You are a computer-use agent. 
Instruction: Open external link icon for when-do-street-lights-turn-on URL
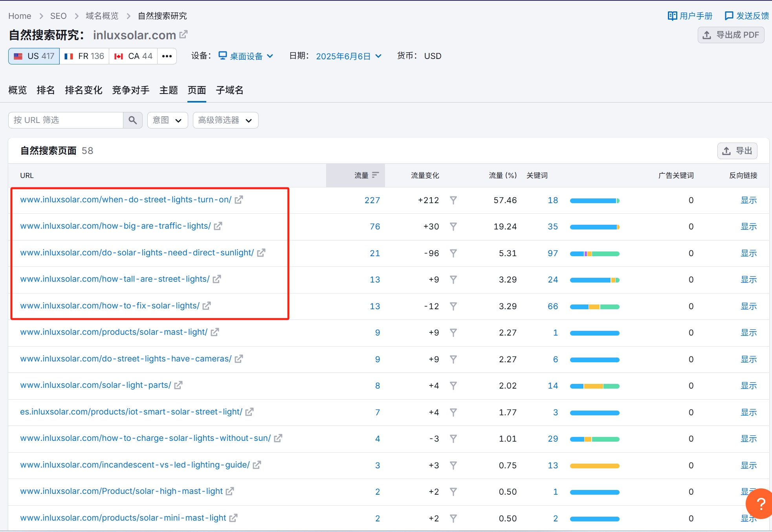coord(239,200)
